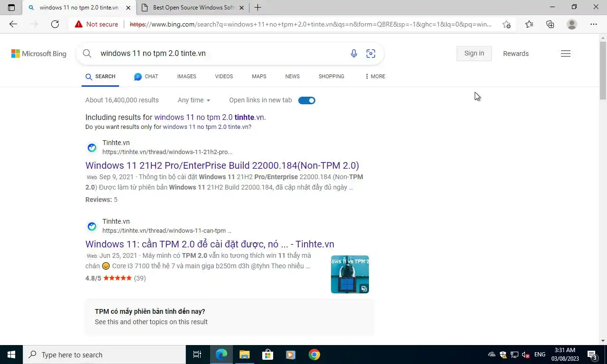Click the Microsoft Bing logo
Viewport: 607px width, 364px height.
point(39,54)
